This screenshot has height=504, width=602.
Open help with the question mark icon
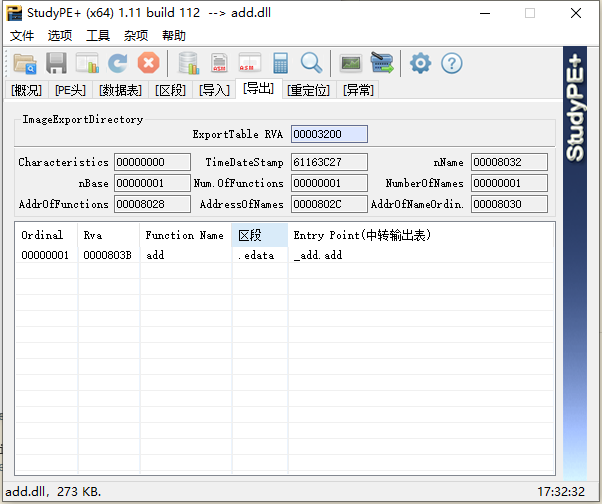coord(452,63)
